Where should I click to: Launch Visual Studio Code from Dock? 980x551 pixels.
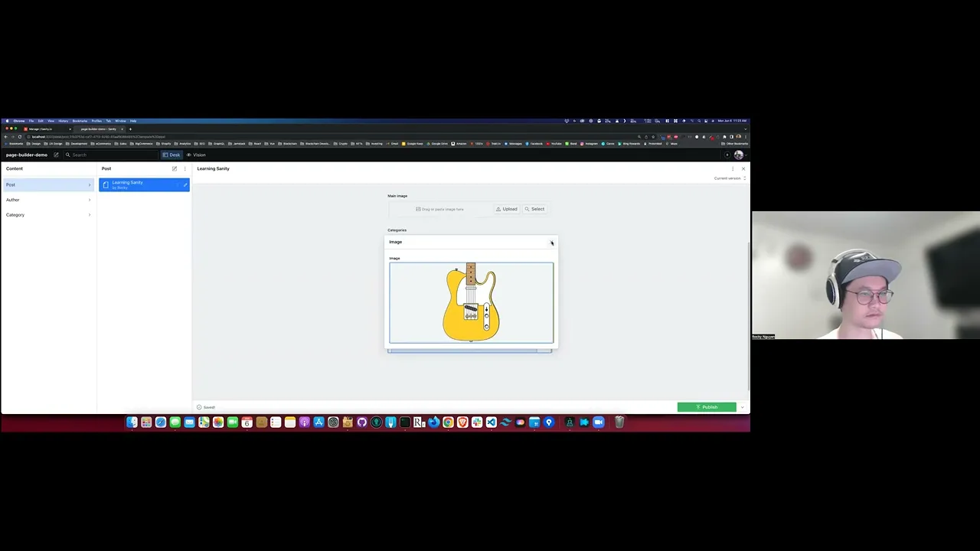(x=492, y=422)
